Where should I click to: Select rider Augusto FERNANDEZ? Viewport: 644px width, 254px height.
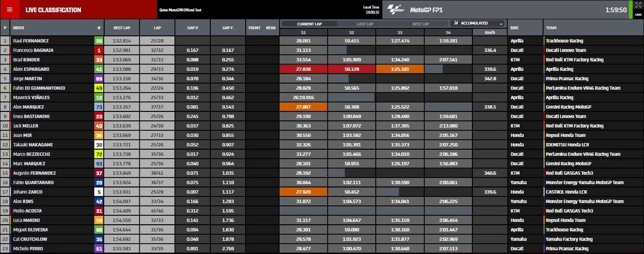tap(34, 173)
